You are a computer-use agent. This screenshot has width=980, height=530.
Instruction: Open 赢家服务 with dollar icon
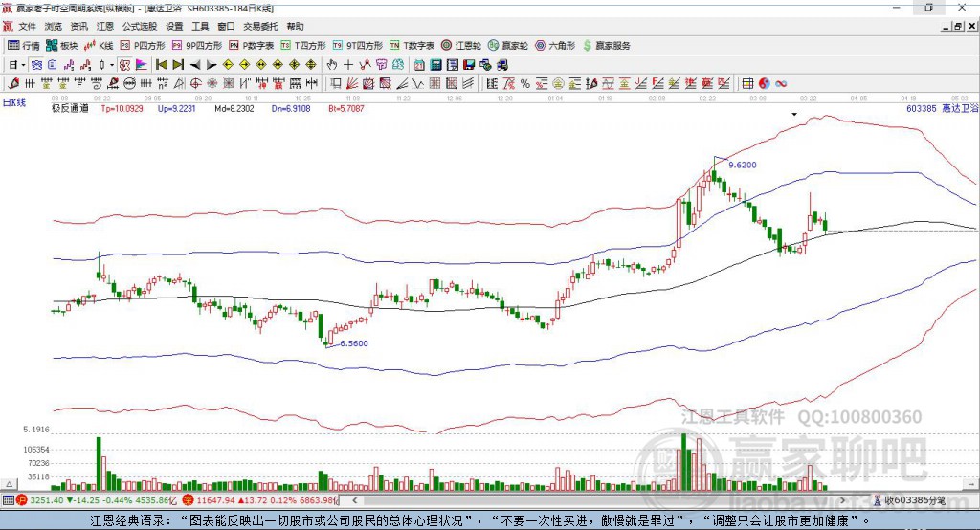click(606, 46)
